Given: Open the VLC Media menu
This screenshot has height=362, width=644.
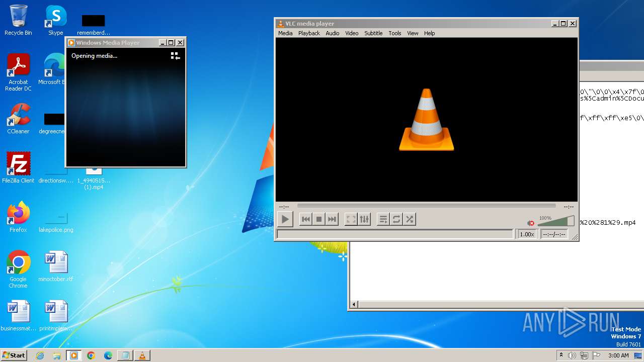Looking at the screenshot, I should [285, 33].
